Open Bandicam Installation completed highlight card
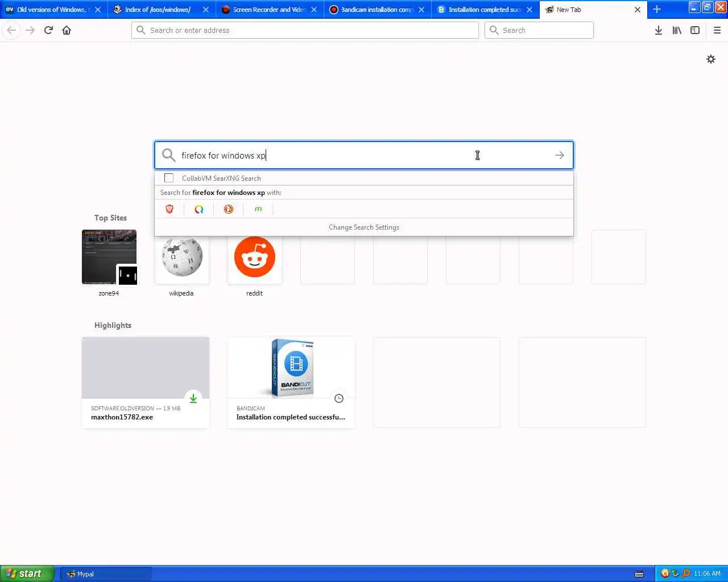 click(x=291, y=383)
